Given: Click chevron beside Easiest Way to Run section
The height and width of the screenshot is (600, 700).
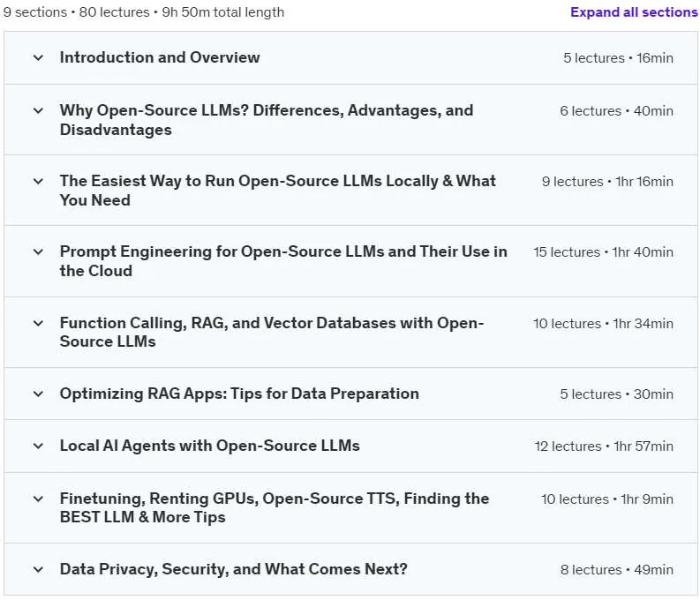Looking at the screenshot, I should (38, 181).
